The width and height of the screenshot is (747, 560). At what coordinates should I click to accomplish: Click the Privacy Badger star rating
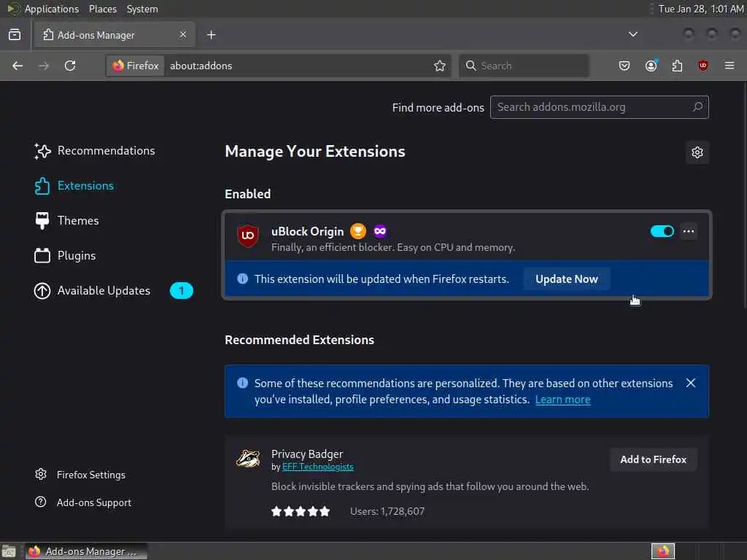point(301,511)
